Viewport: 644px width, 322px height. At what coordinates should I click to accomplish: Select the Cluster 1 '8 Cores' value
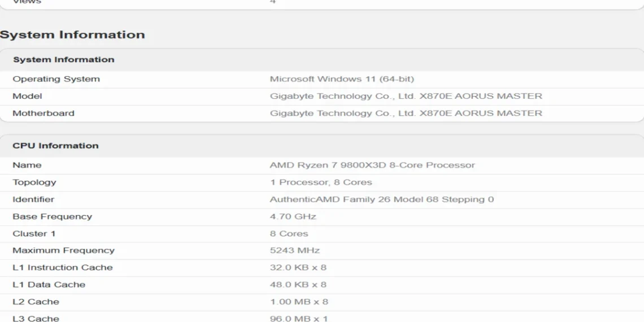pyautogui.click(x=289, y=234)
